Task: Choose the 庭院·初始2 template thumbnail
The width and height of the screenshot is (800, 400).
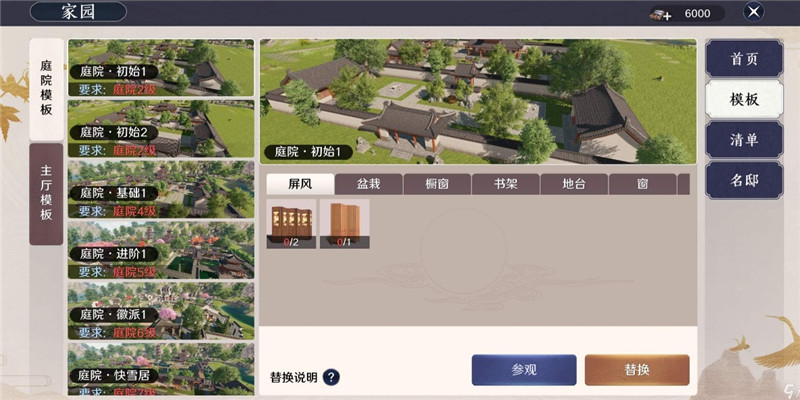Action: (x=161, y=129)
